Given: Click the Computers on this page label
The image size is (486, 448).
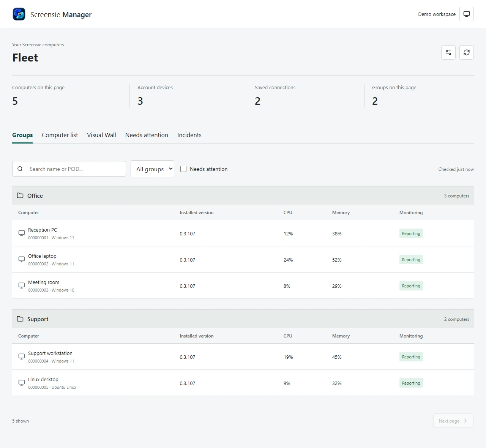Looking at the screenshot, I should coord(38,88).
